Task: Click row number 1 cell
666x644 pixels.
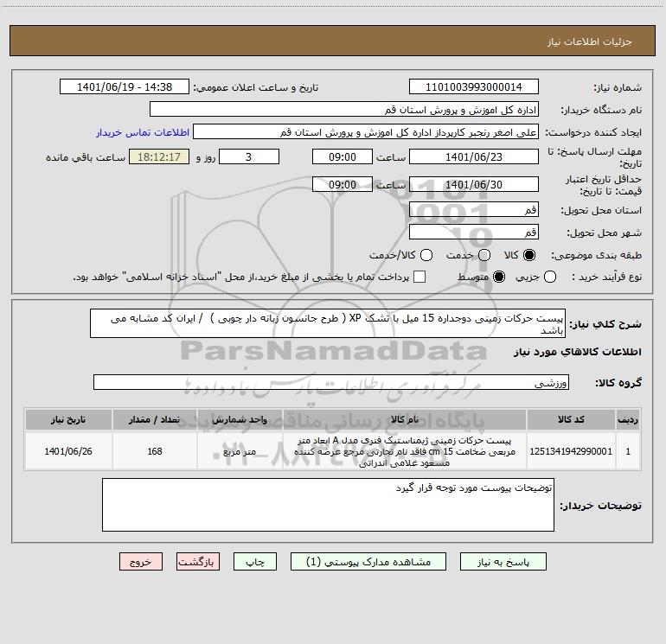Action: tap(628, 451)
